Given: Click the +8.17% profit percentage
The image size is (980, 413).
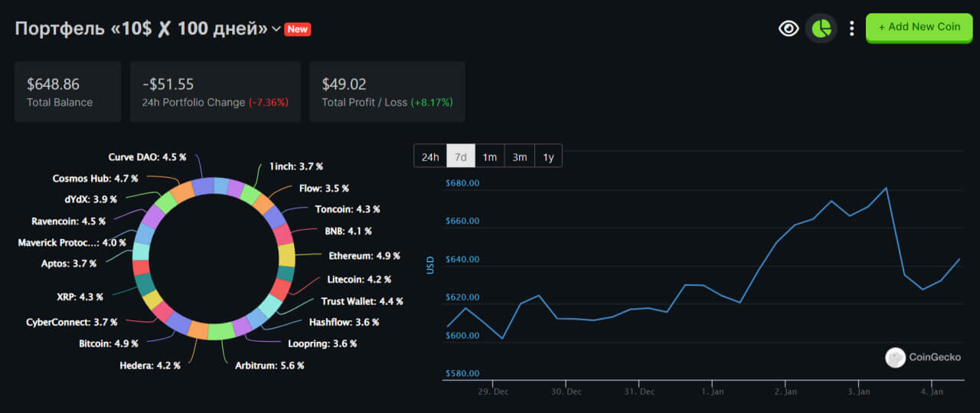Looking at the screenshot, I should click(432, 102).
